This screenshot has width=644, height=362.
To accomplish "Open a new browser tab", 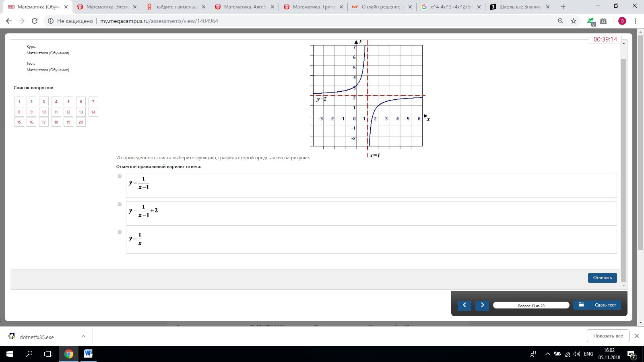I will [563, 7].
